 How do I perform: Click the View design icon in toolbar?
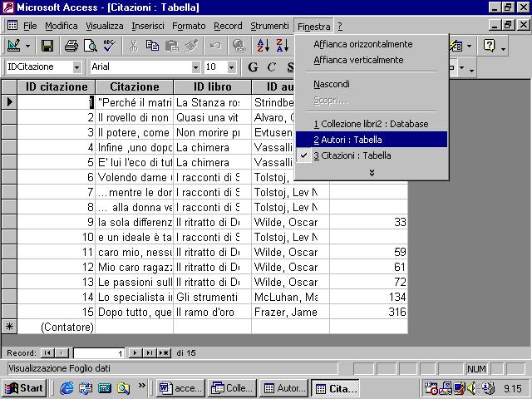(14, 46)
